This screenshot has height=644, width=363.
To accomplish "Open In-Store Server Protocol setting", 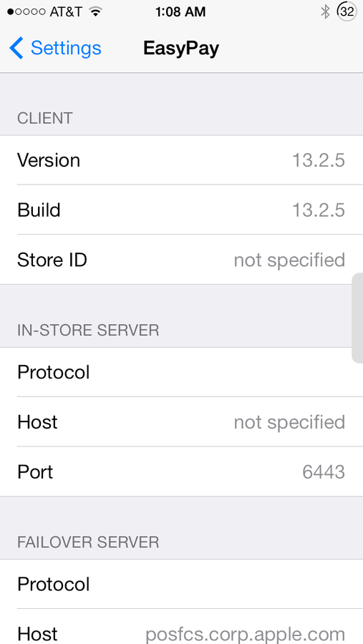I will pyautogui.click(x=181, y=372).
